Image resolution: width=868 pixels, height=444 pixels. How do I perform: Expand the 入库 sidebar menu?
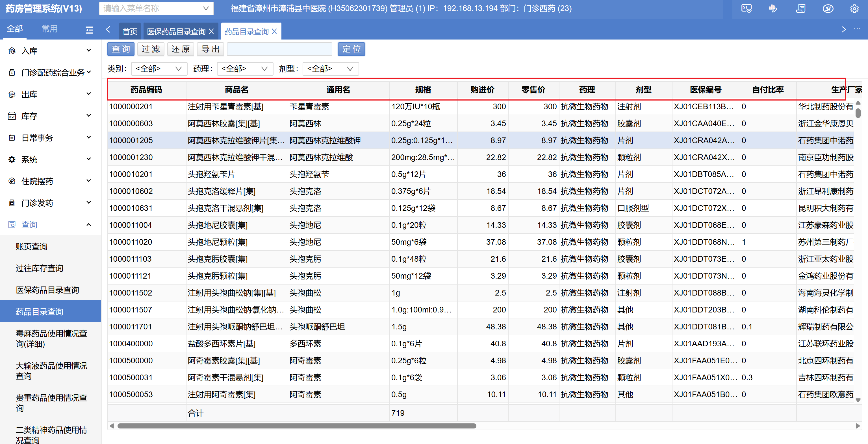click(x=50, y=51)
